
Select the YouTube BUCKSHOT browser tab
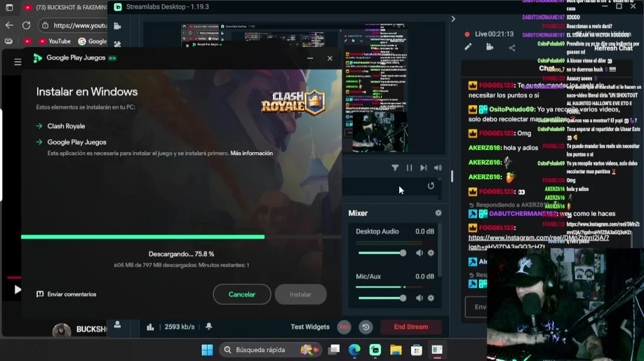[x=65, y=8]
